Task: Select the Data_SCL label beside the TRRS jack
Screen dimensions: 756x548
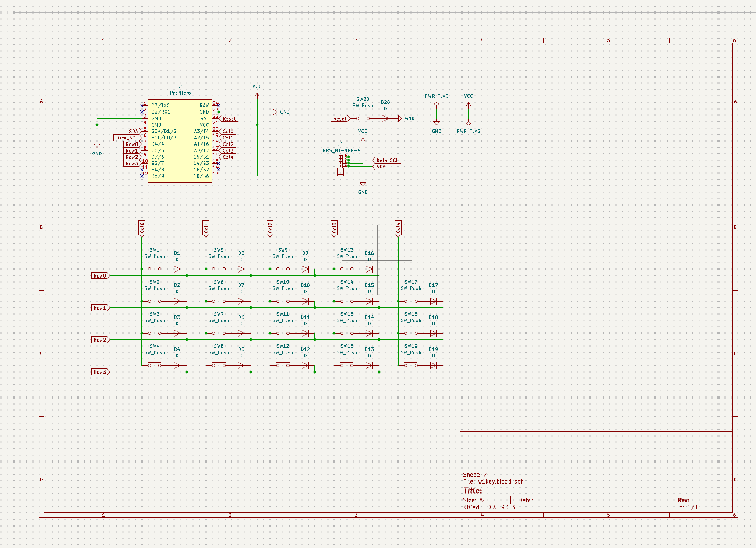Action: (x=387, y=160)
